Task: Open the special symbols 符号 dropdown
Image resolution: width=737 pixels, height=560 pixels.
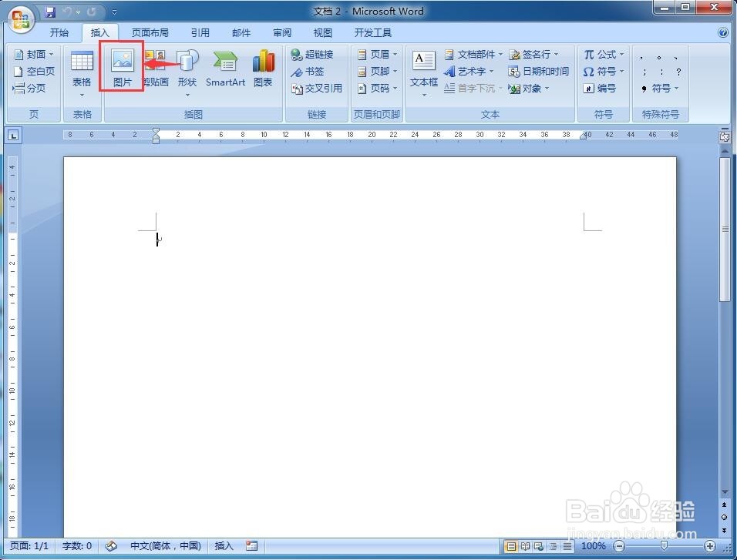Action: pos(660,89)
